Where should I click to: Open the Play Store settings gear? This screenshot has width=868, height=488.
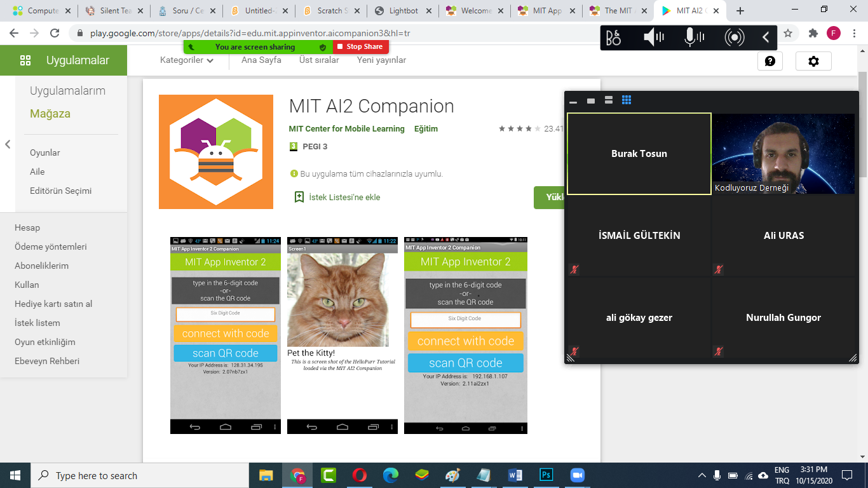(x=813, y=61)
